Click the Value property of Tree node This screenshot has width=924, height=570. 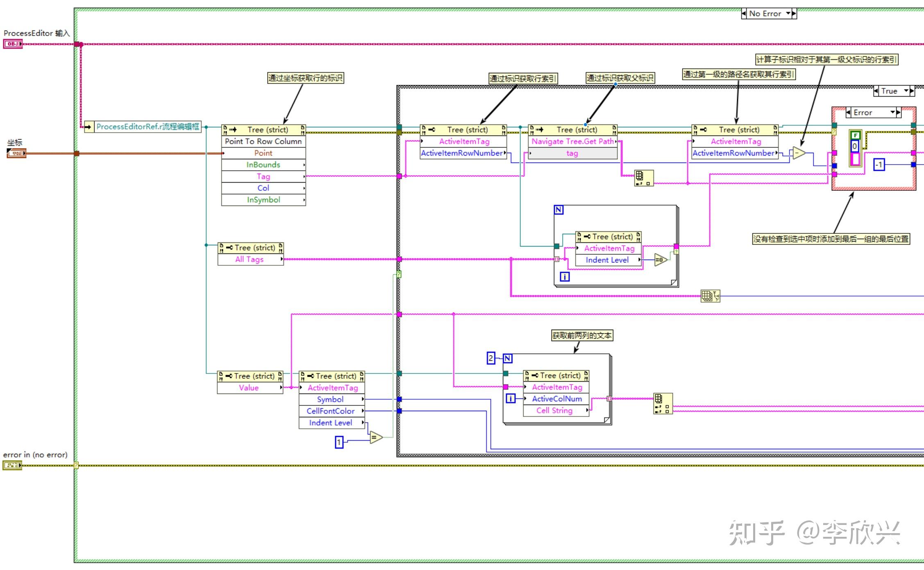(x=250, y=388)
